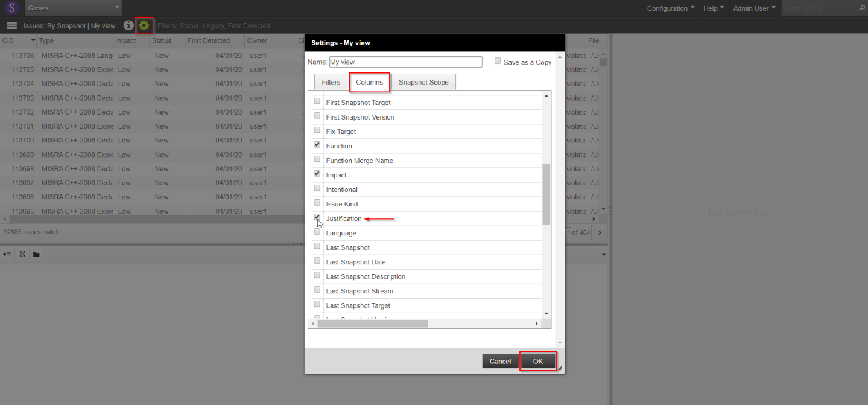Check Intentional column checkbox

[317, 188]
